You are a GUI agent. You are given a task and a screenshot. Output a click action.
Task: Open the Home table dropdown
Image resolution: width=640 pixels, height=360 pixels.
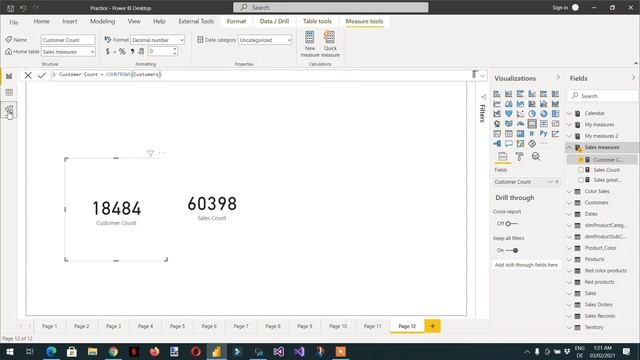click(68, 52)
